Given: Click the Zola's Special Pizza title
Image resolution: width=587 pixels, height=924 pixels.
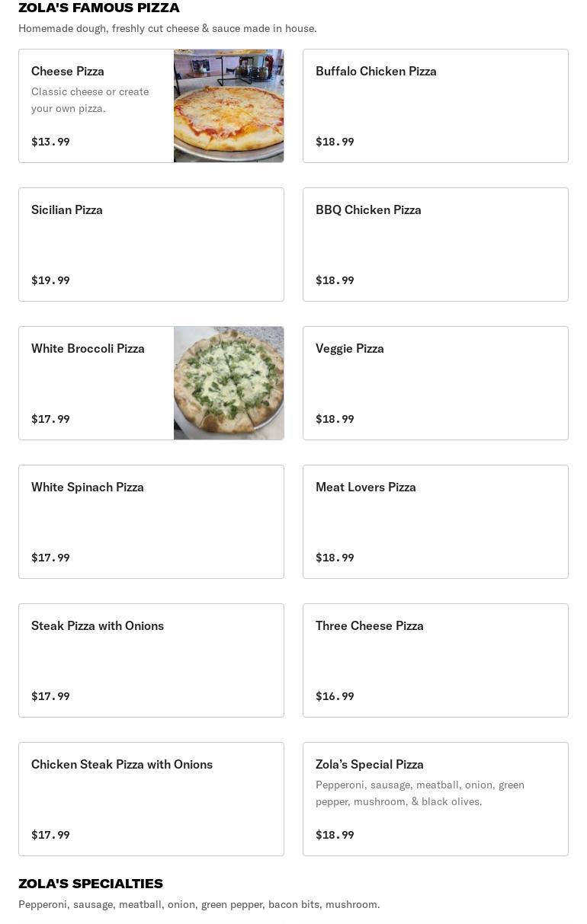Looking at the screenshot, I should [370, 764].
